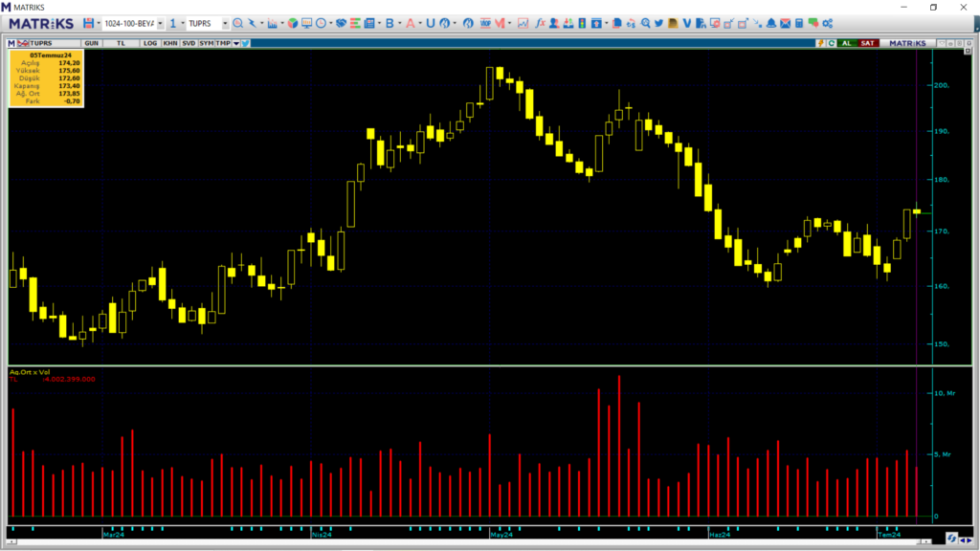The width and height of the screenshot is (980, 551).
Task: Toggle the KHN button in chart header
Action: coord(169,43)
